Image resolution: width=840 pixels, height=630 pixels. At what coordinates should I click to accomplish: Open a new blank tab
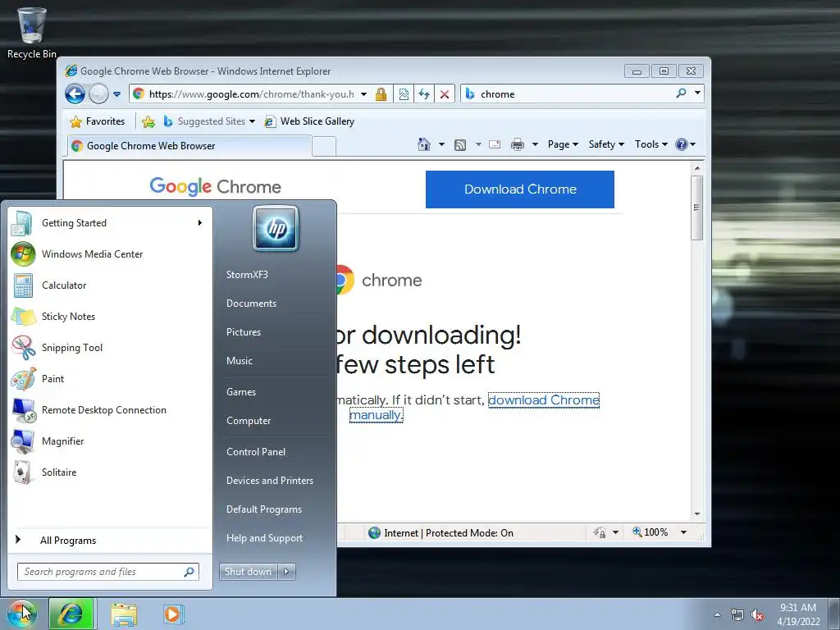point(324,146)
